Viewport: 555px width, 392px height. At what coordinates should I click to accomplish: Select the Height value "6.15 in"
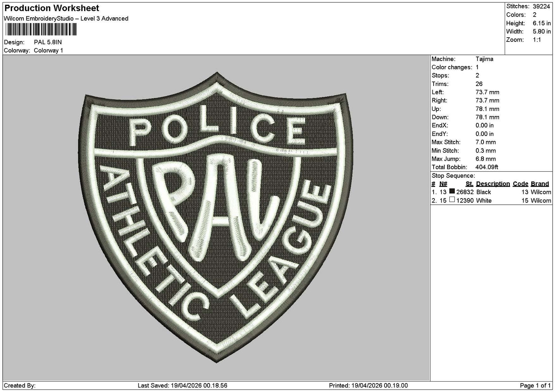point(542,23)
